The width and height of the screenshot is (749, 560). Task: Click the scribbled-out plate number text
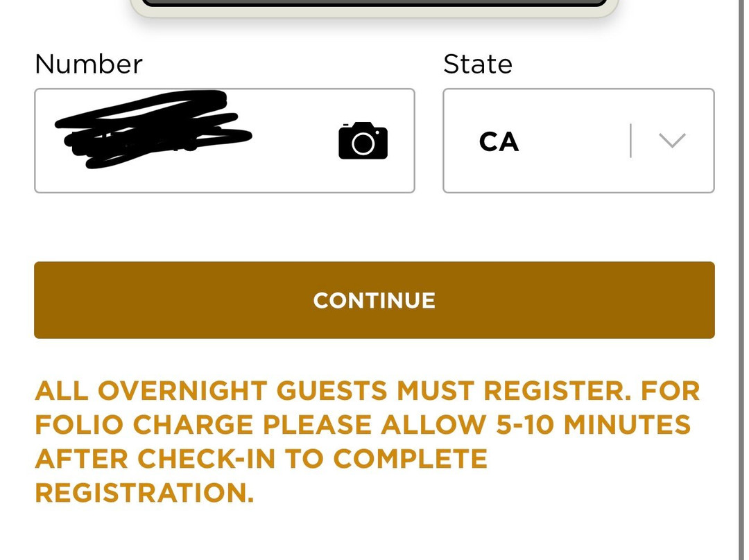point(154,132)
